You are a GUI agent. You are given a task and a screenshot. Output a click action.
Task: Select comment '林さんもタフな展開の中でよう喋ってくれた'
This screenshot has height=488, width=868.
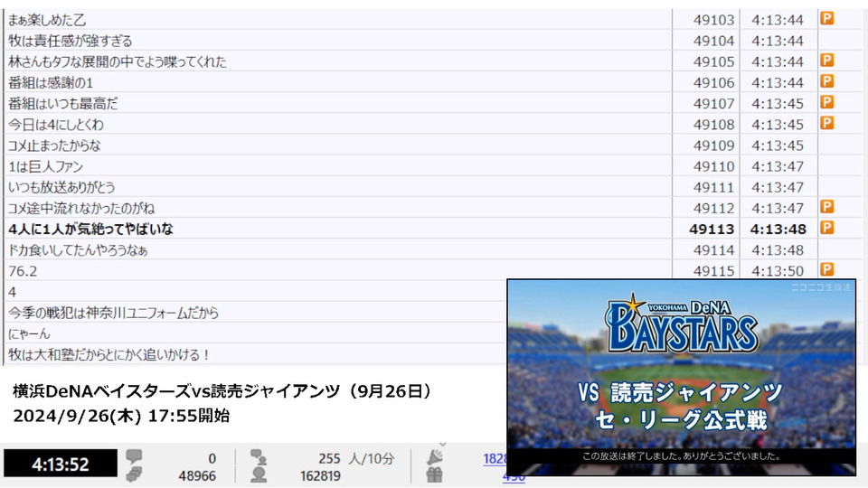coord(118,62)
